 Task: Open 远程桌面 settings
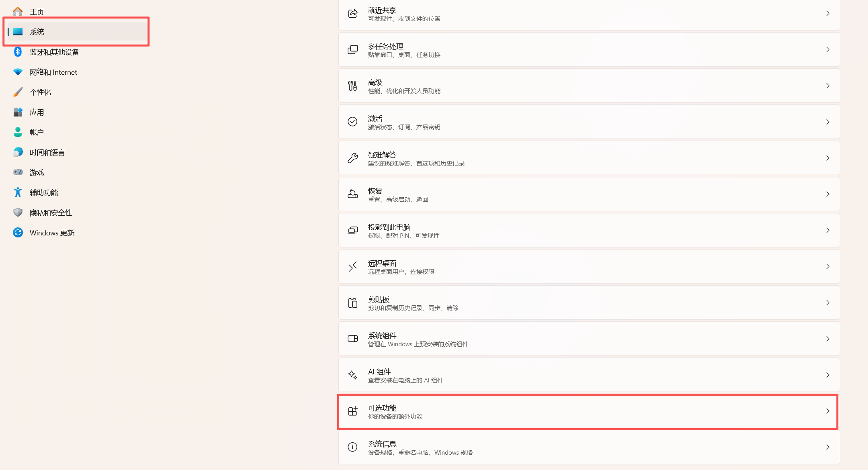coord(587,267)
